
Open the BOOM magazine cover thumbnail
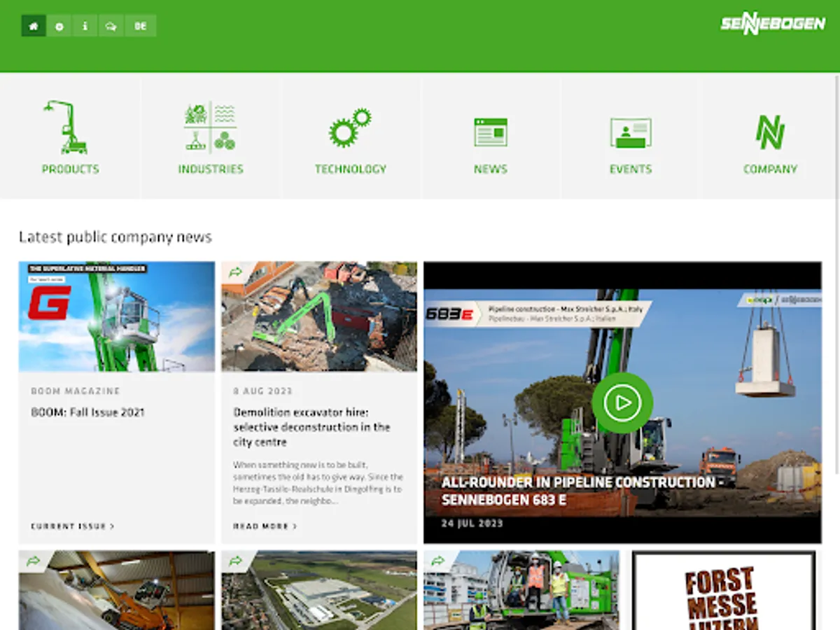[117, 316]
